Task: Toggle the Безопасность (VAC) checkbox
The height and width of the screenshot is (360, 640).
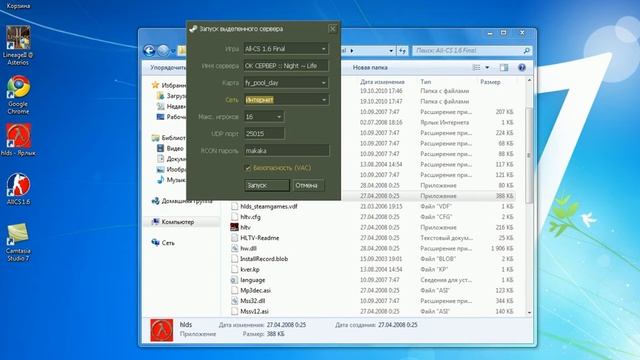Action: click(x=248, y=168)
